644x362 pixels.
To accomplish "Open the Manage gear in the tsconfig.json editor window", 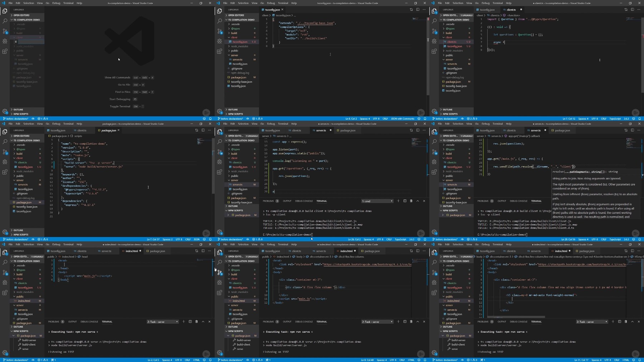I will pos(219,111).
